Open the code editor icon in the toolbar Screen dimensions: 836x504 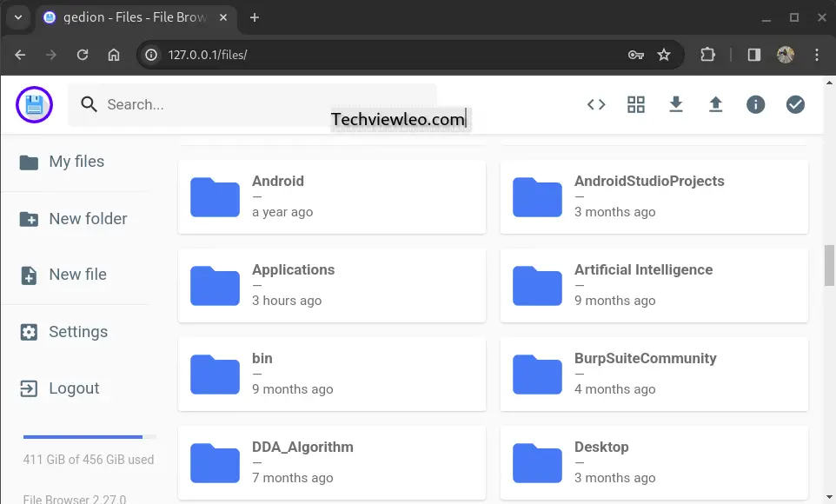[x=596, y=104]
